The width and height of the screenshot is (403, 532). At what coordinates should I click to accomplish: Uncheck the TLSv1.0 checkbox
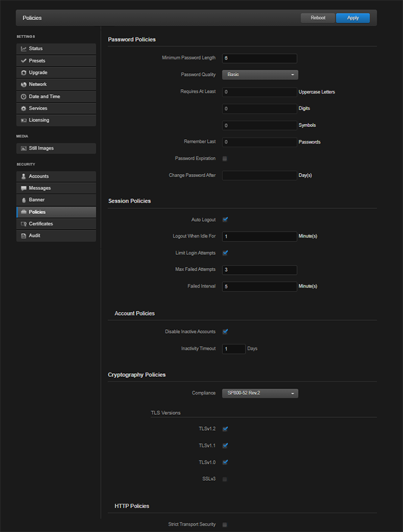[225, 462]
